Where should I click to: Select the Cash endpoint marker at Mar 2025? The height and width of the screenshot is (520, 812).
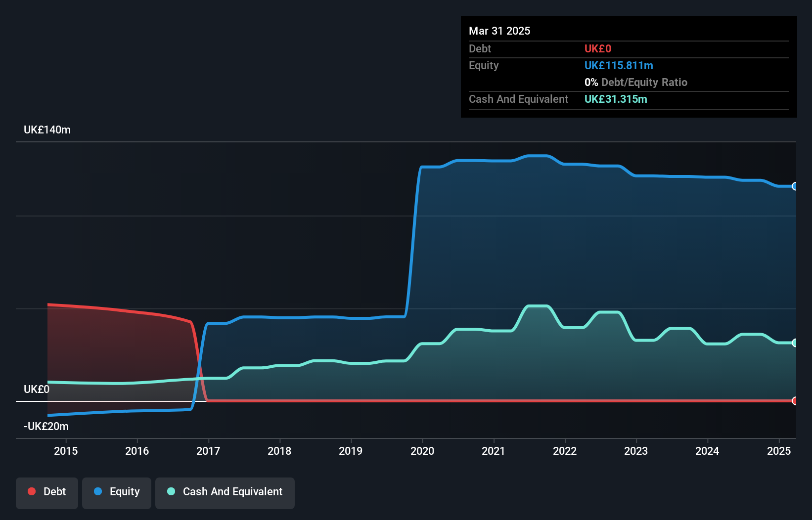[795, 343]
